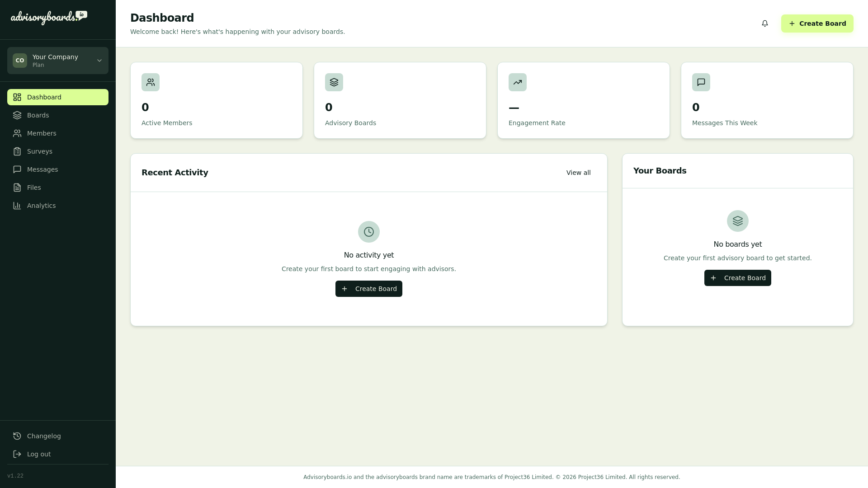The height and width of the screenshot is (488, 868).
Task: Navigate to the Analytics section
Action: coord(42,206)
